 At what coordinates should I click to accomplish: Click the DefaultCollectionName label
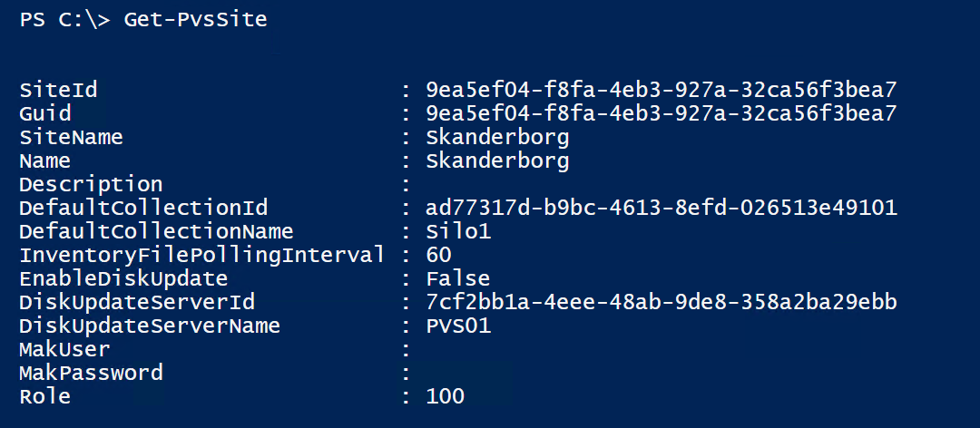(x=156, y=232)
